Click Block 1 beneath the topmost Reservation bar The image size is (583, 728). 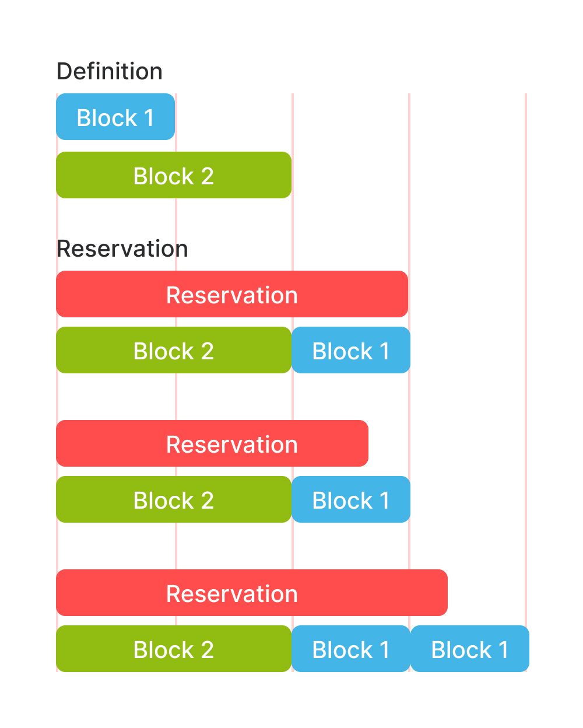tap(351, 351)
